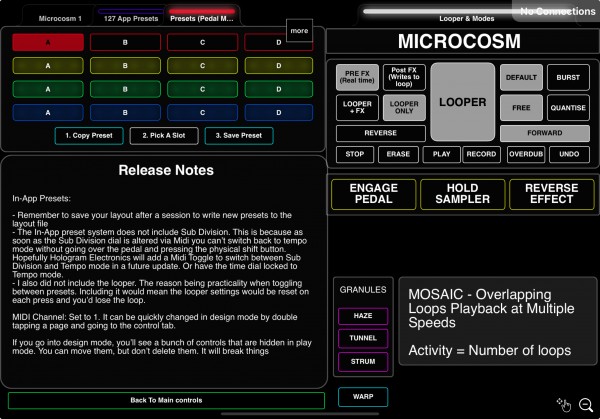
Task: Select red preset A
Action: pyautogui.click(x=48, y=42)
